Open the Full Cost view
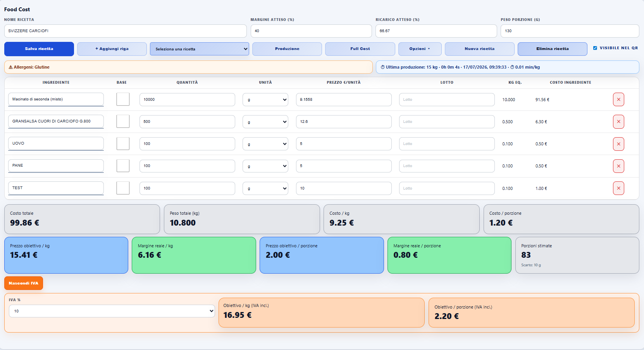 tap(360, 49)
